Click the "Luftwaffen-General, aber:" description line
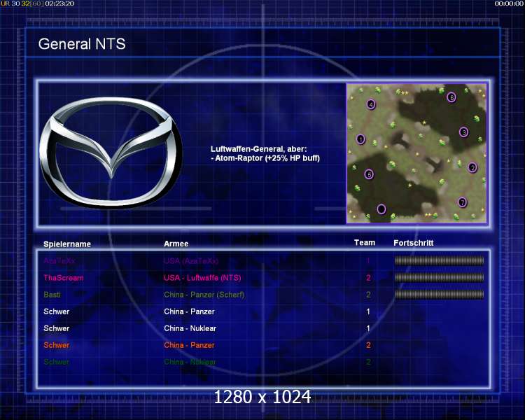Image resolution: width=525 pixels, height=420 pixels. (x=258, y=149)
